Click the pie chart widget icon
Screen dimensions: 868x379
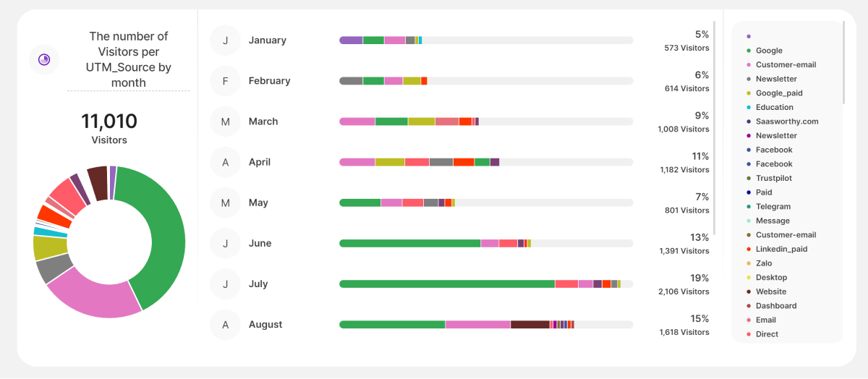(x=44, y=59)
